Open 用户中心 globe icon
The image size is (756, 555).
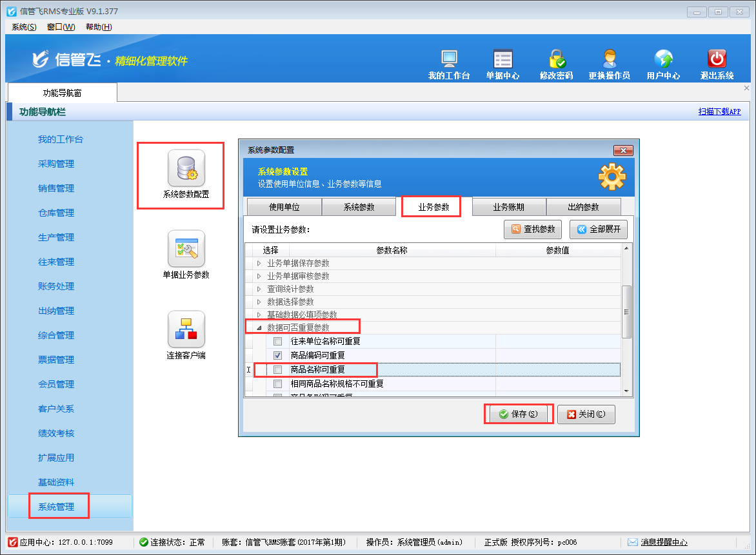click(663, 60)
